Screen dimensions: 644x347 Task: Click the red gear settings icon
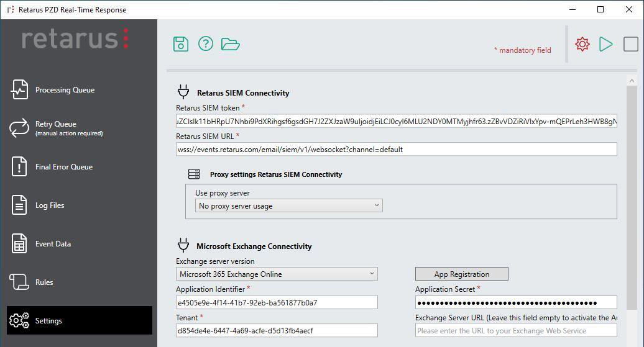582,44
